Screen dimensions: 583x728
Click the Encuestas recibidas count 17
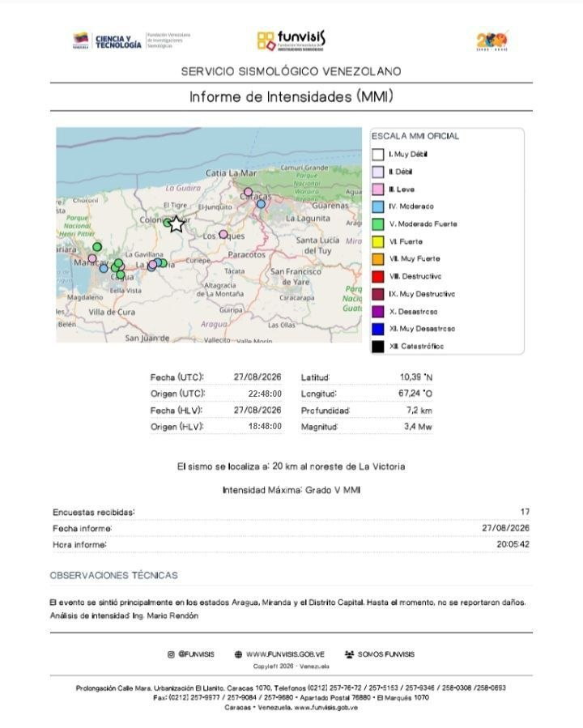(x=525, y=512)
